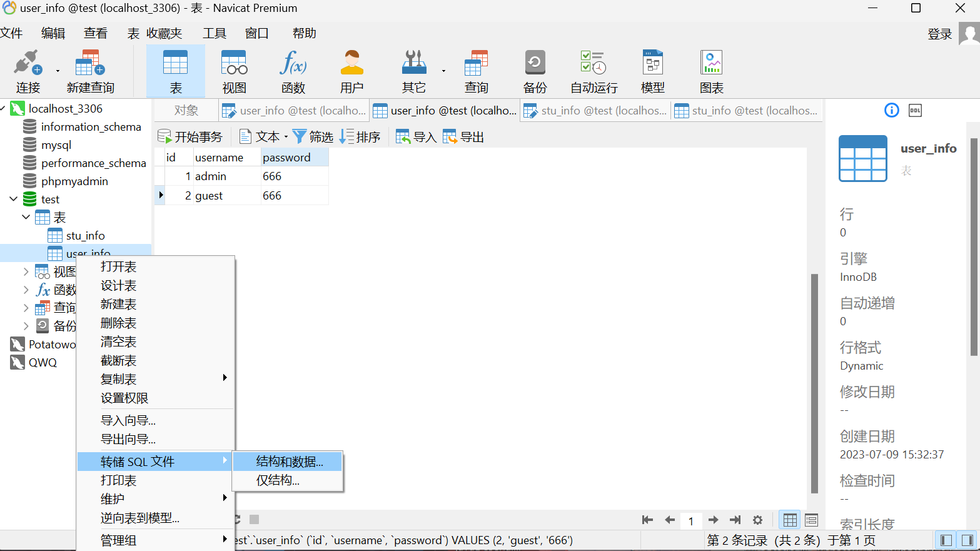Toggle the right information pane button
The image size is (980, 551).
coord(967,540)
